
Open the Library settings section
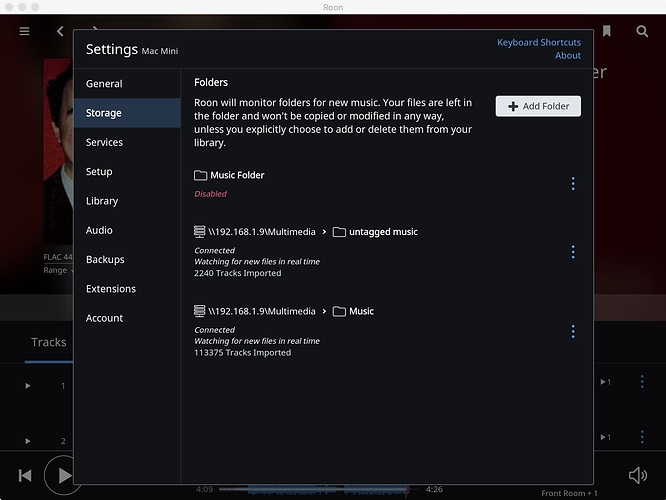[127, 201]
